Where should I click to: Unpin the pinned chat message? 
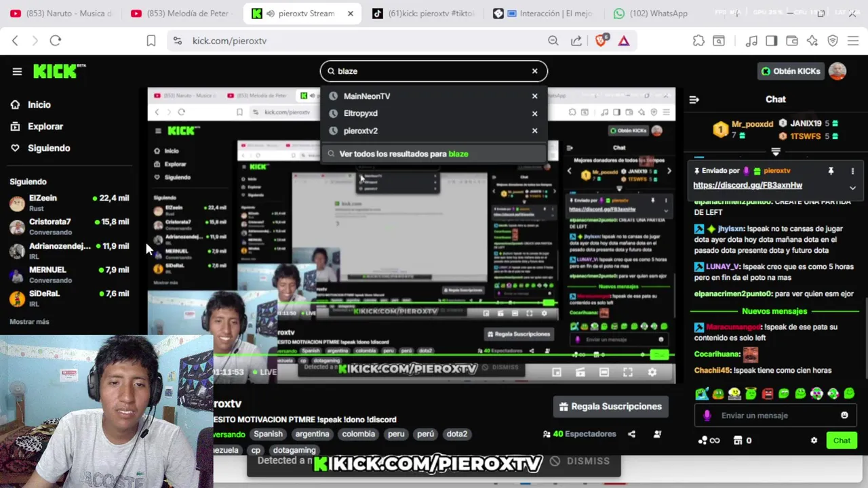click(831, 171)
